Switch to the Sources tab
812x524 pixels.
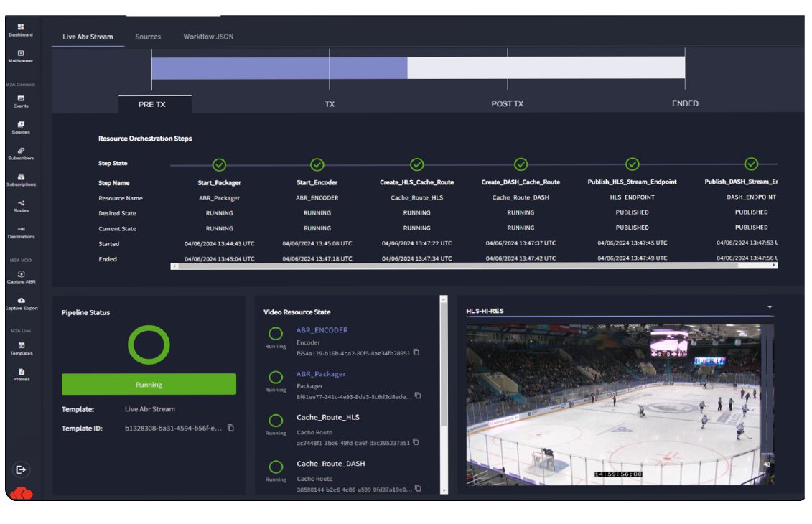point(148,37)
